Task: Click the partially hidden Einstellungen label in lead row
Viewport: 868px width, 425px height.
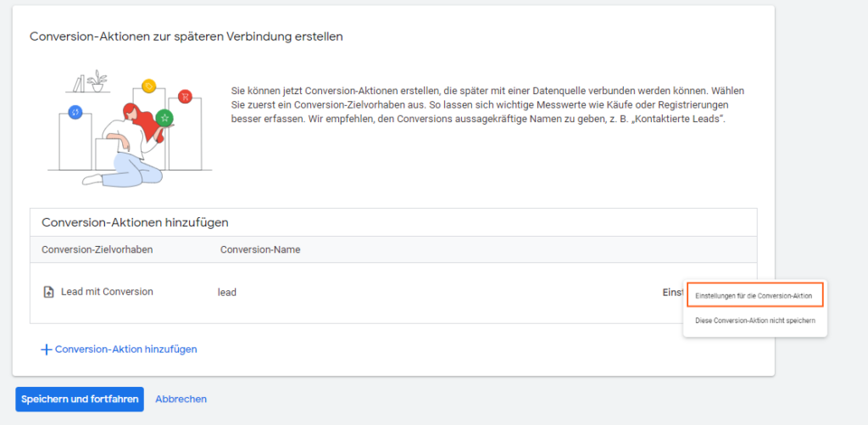Action: 672,292
